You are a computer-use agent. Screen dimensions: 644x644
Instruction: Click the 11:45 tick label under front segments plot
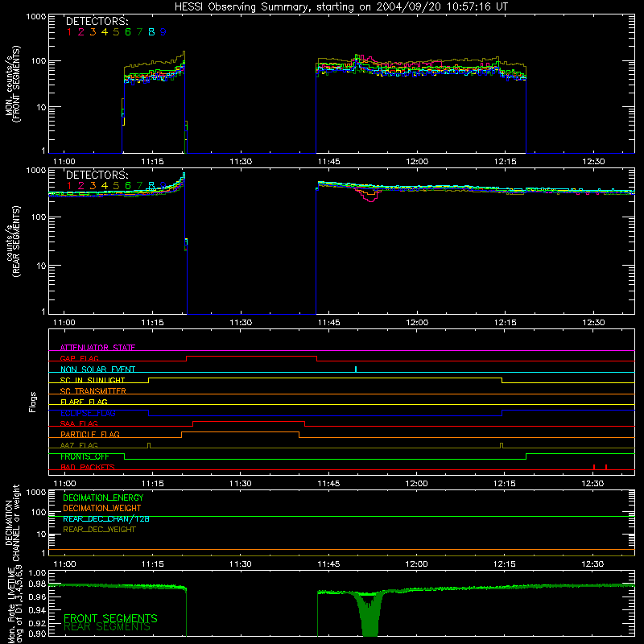(x=328, y=162)
